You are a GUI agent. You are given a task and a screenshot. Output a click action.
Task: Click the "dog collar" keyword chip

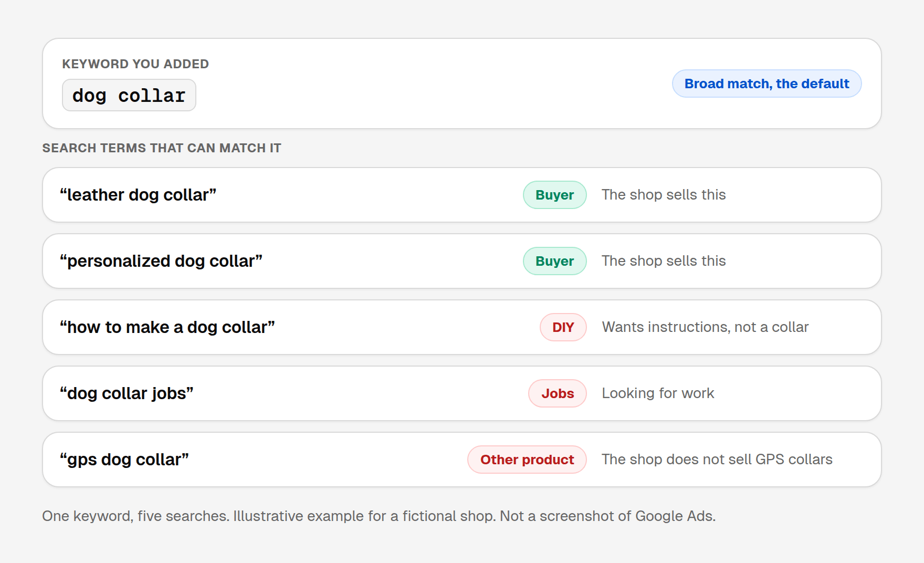point(129,95)
